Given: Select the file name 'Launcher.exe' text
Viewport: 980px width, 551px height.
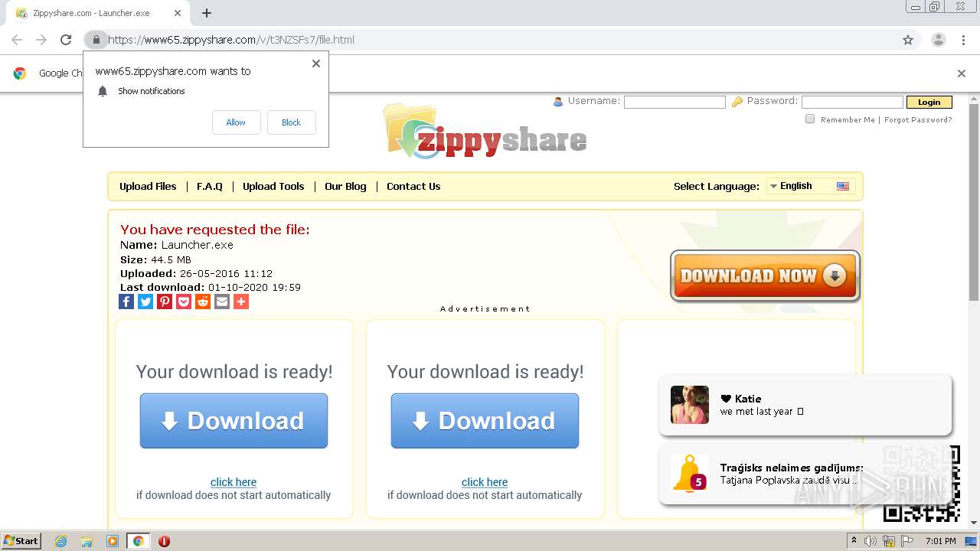Looking at the screenshot, I should pyautogui.click(x=197, y=245).
